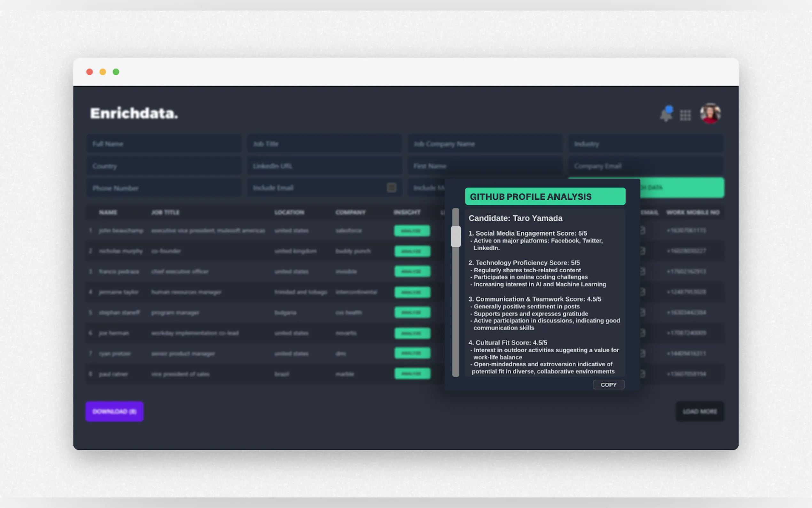
Task: Click the Job Title input field
Action: [x=324, y=144]
